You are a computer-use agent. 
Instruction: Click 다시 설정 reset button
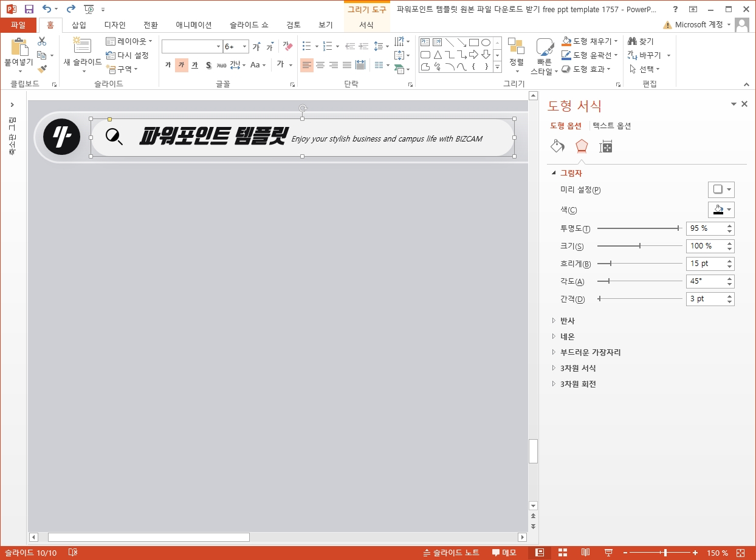pos(128,55)
